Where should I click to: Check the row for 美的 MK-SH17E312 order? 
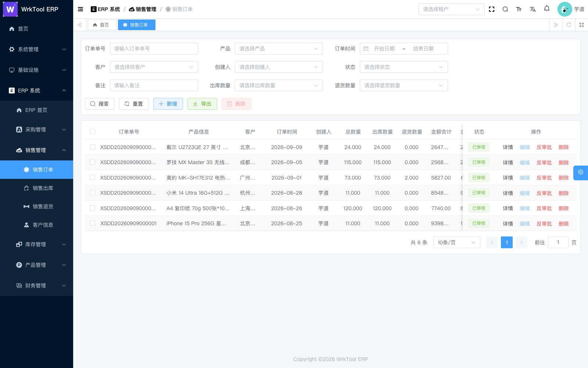93,177
